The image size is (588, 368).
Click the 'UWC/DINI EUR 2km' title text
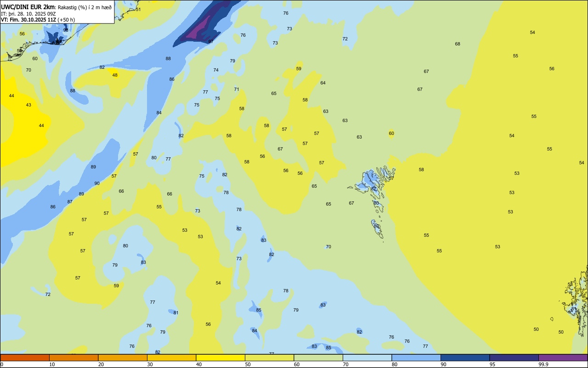[28, 7]
